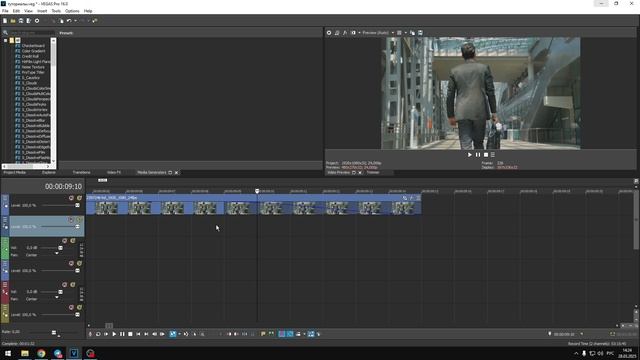Click the preview transport menu icon
640x360 pixels.
point(493,155)
